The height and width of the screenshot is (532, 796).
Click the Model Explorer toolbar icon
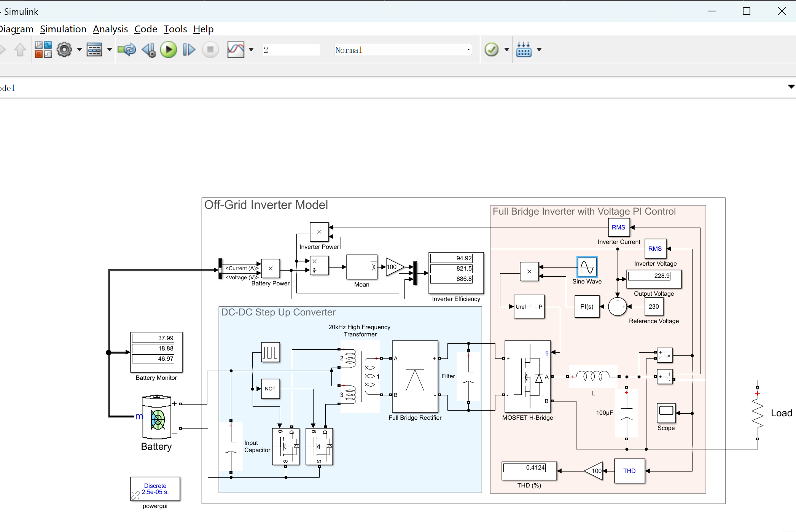tap(94, 50)
